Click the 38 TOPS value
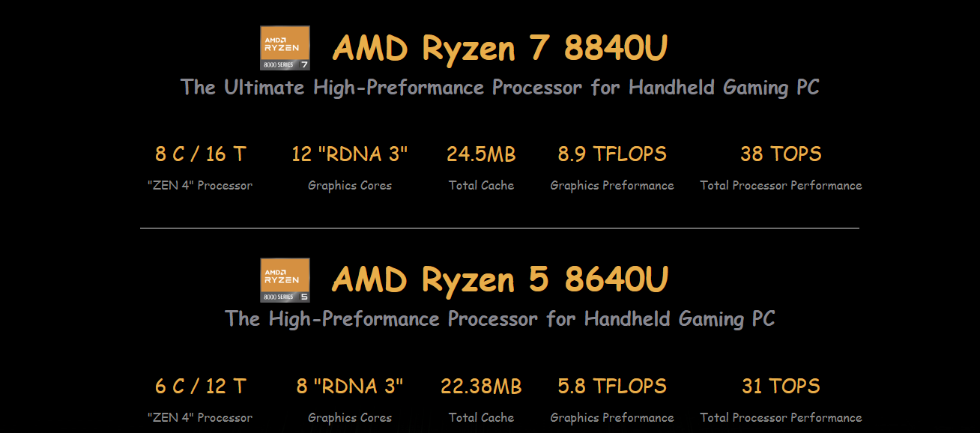980x433 pixels. click(781, 154)
